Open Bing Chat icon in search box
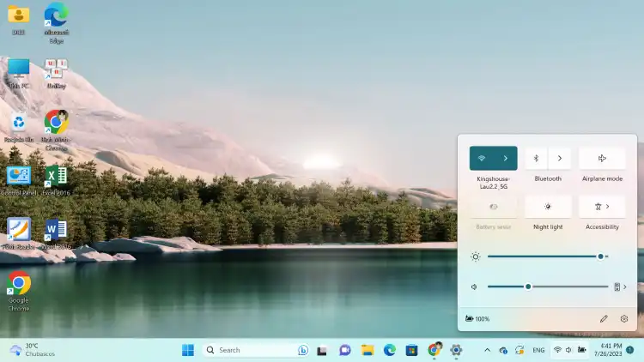 click(303, 350)
